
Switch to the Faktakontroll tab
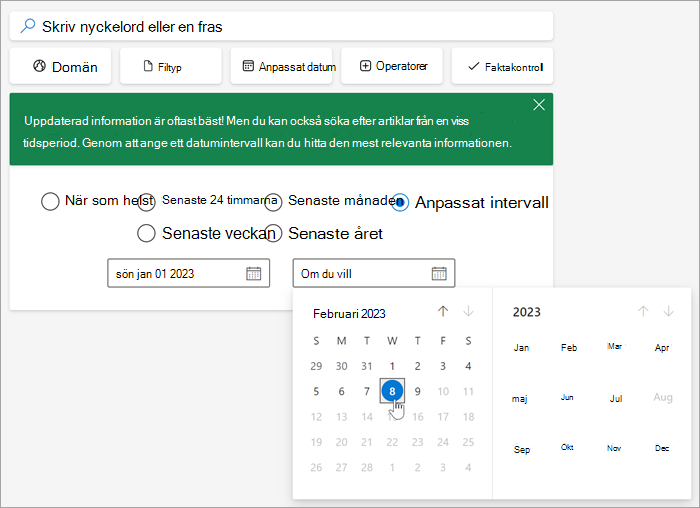tap(502, 66)
